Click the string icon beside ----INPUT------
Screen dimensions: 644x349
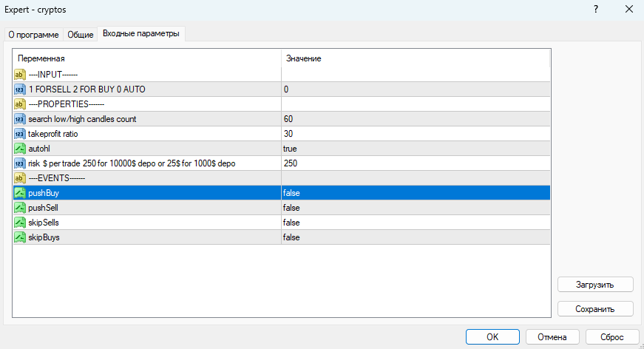coord(20,75)
